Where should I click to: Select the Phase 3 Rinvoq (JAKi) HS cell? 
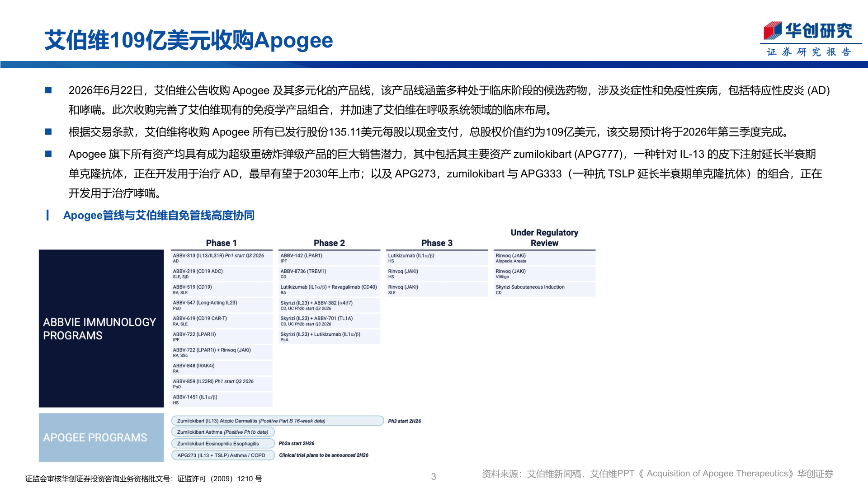(x=437, y=274)
